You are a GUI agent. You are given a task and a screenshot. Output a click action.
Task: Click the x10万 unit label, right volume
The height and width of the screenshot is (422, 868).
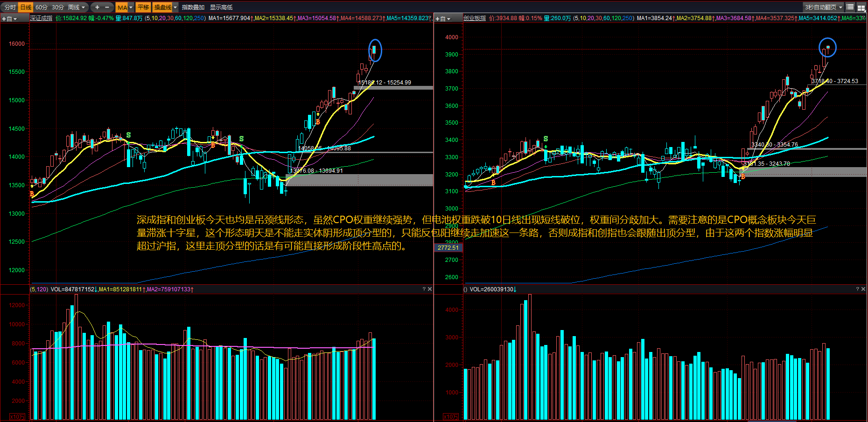[x=451, y=416]
